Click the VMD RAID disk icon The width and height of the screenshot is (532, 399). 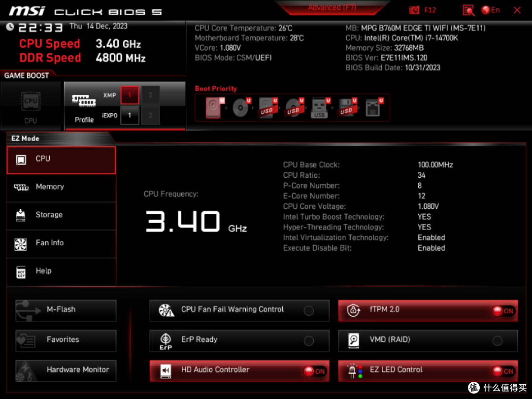tap(354, 341)
